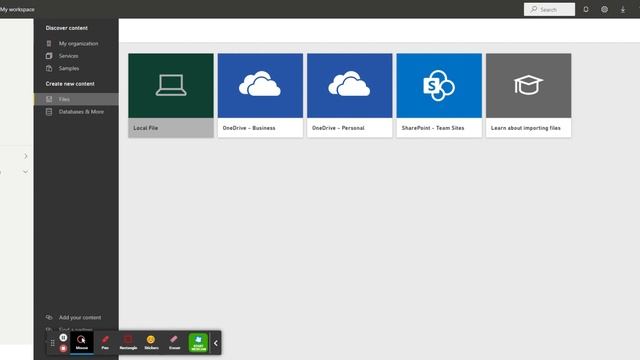Focus the Search box in top bar
Image resolution: width=640 pixels, height=360 pixels.
(x=549, y=9)
